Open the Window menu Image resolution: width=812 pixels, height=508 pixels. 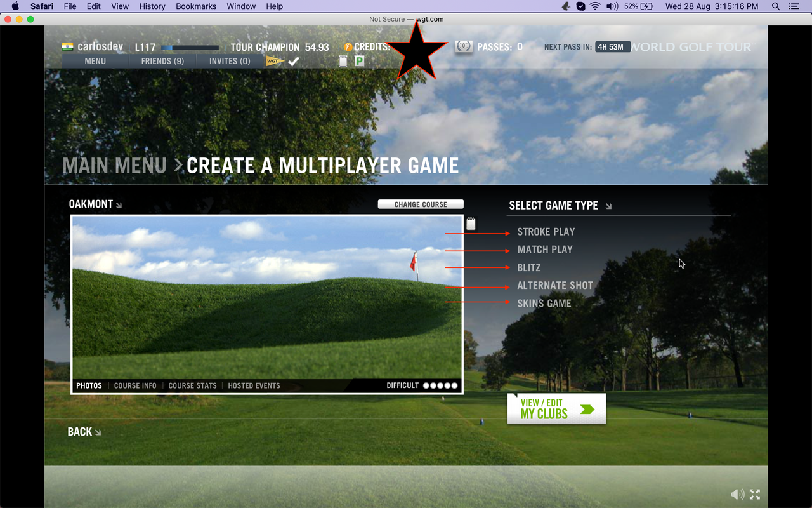click(x=241, y=6)
